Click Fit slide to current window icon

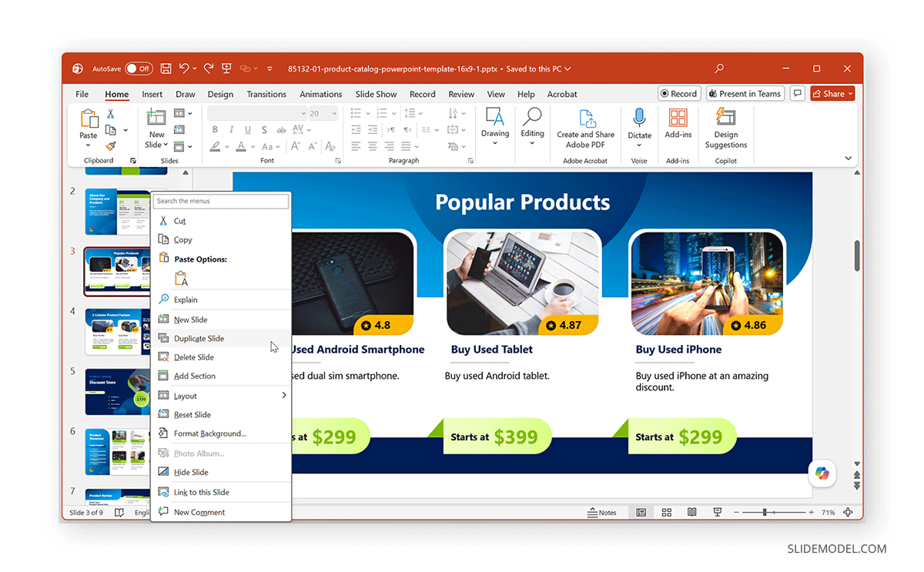pyautogui.click(x=849, y=512)
